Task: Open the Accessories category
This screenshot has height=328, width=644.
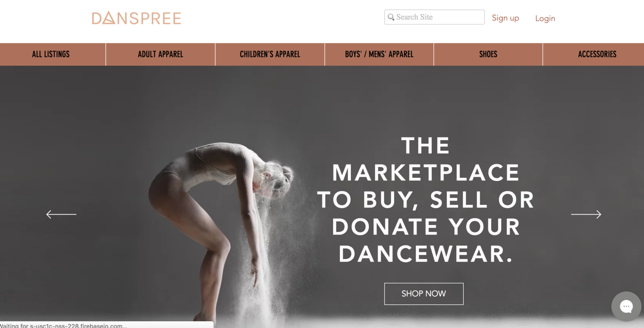Action: (x=597, y=54)
